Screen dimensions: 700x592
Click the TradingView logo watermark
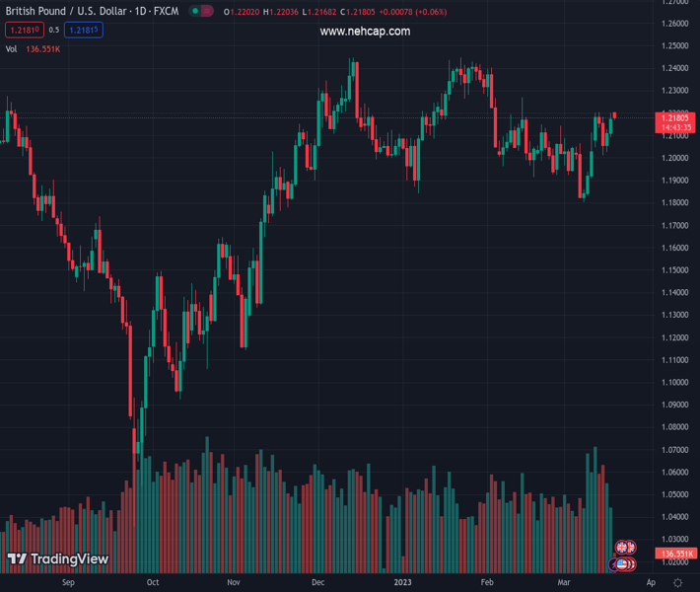click(x=57, y=559)
